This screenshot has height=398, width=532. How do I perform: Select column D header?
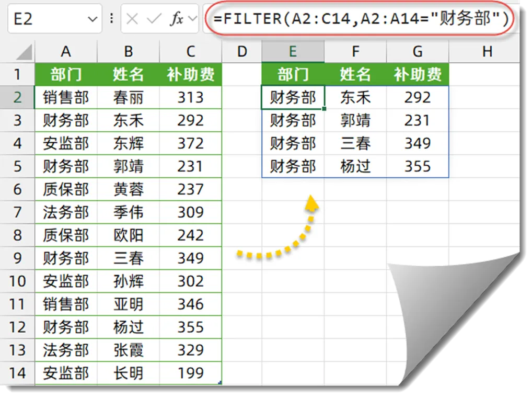pos(242,52)
